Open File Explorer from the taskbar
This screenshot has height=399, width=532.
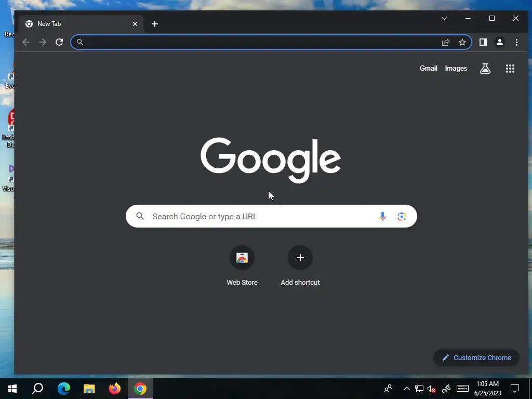point(89,389)
